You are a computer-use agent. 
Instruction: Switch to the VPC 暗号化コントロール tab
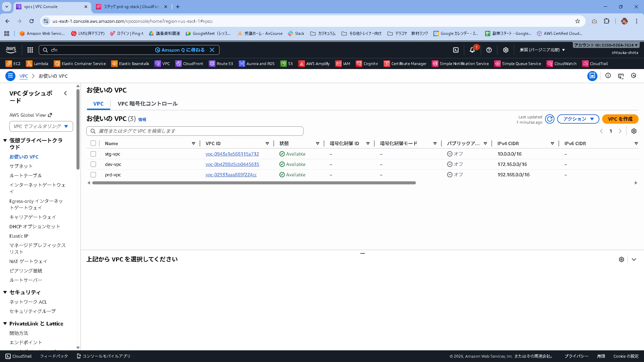click(x=148, y=104)
